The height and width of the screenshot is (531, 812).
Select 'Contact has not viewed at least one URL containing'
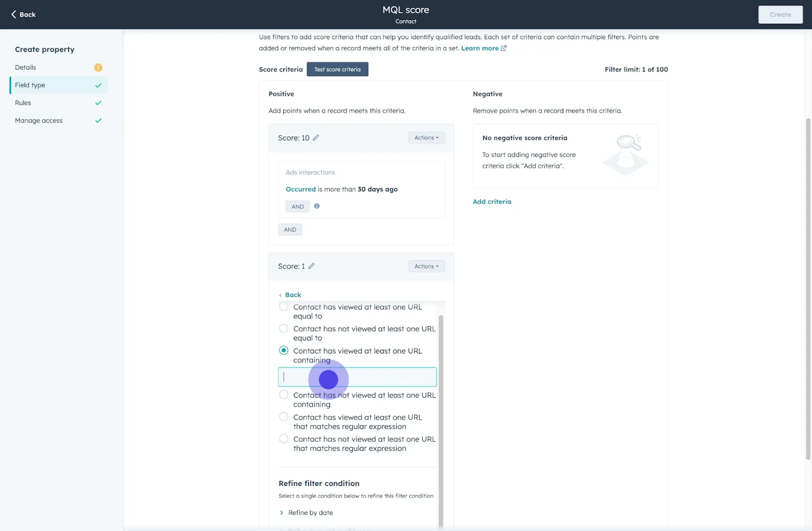click(284, 395)
